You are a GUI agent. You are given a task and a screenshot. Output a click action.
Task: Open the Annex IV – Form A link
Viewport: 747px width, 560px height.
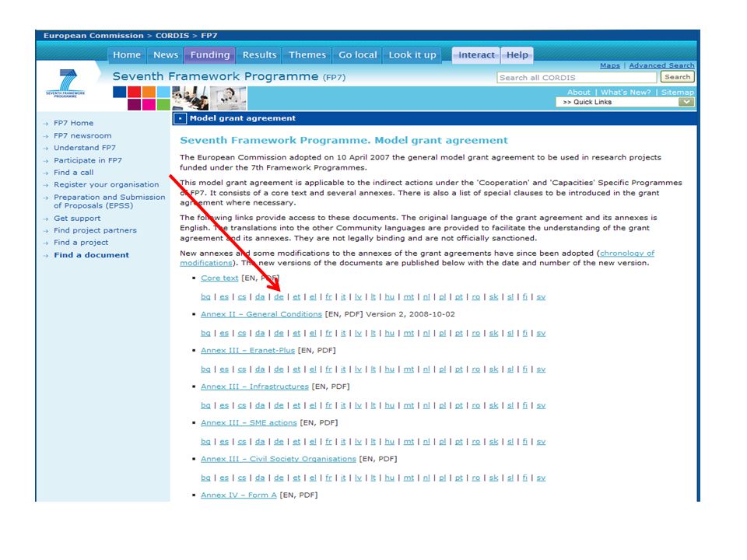239,495
